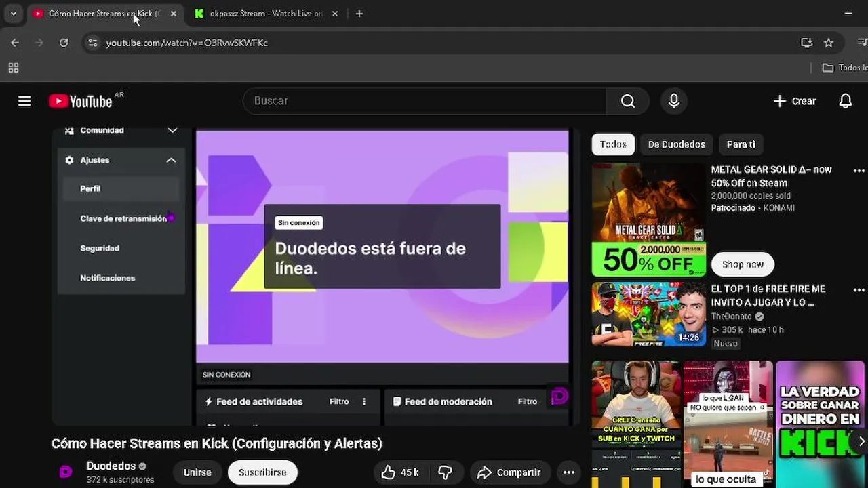
Task: Select Clave de retransmisión menu item
Action: pos(123,218)
